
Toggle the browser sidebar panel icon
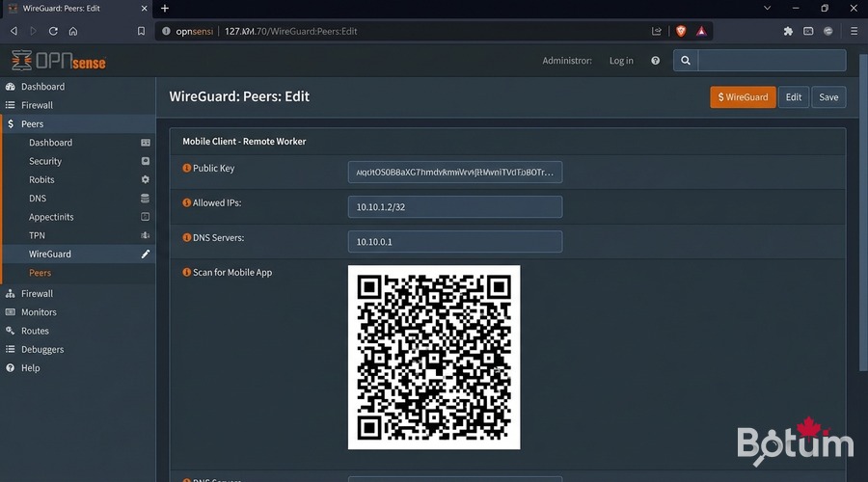click(x=808, y=32)
